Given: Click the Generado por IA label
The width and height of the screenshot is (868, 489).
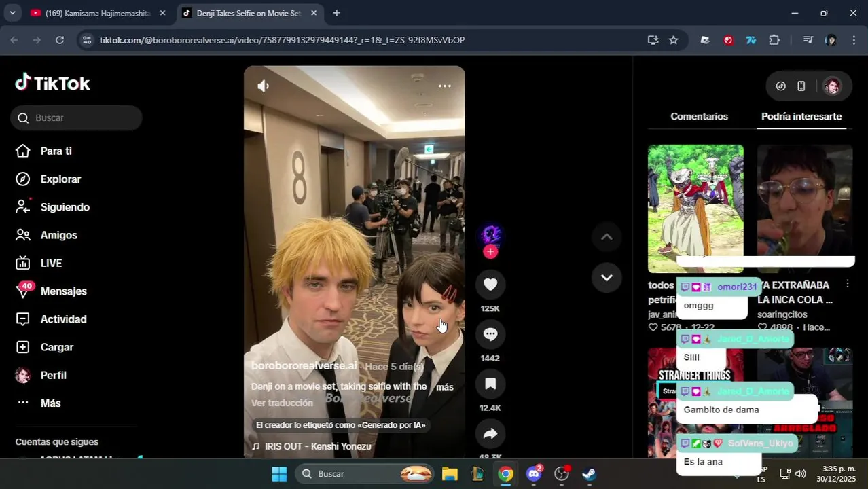Looking at the screenshot, I should click(340, 425).
